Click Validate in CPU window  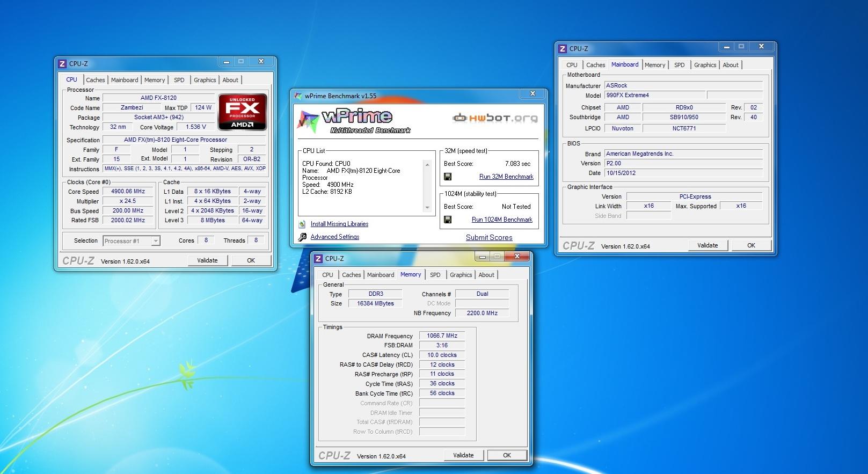pyautogui.click(x=208, y=260)
